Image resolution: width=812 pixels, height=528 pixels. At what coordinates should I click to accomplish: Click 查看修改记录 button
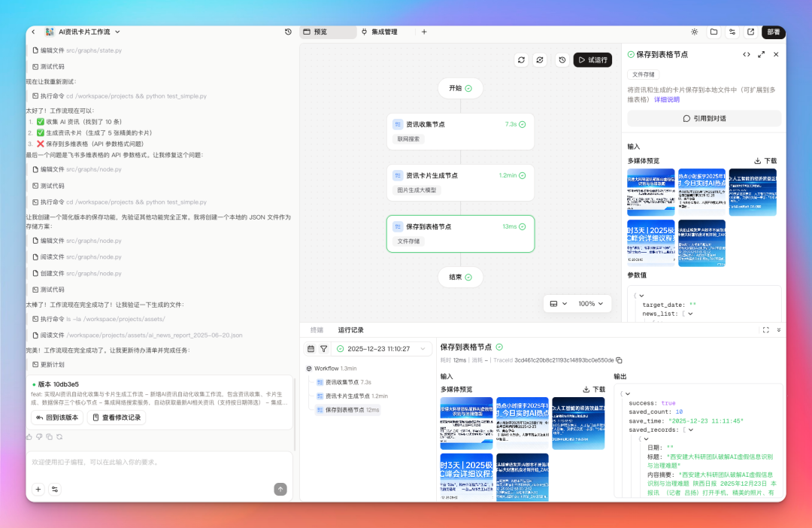(x=117, y=417)
